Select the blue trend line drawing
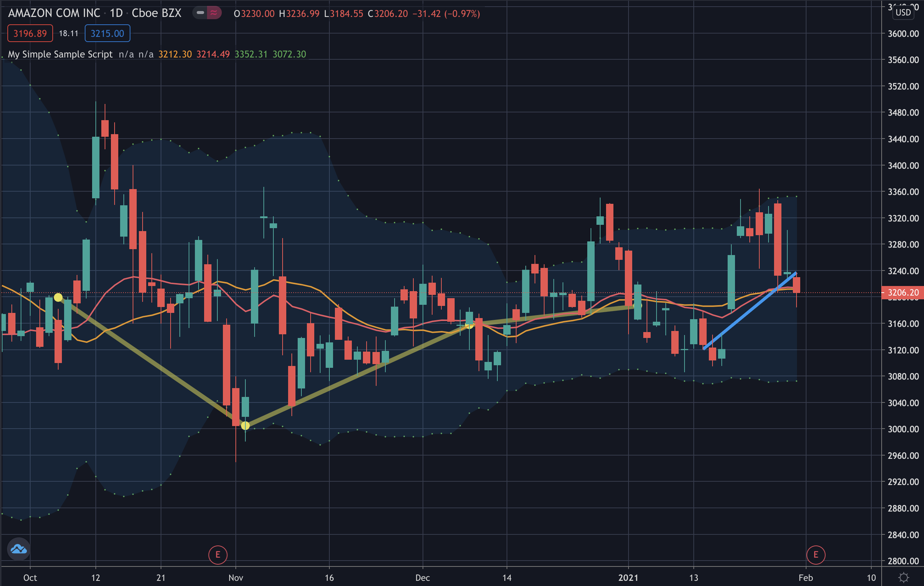Screen dimensions: 924x586 point(749,310)
